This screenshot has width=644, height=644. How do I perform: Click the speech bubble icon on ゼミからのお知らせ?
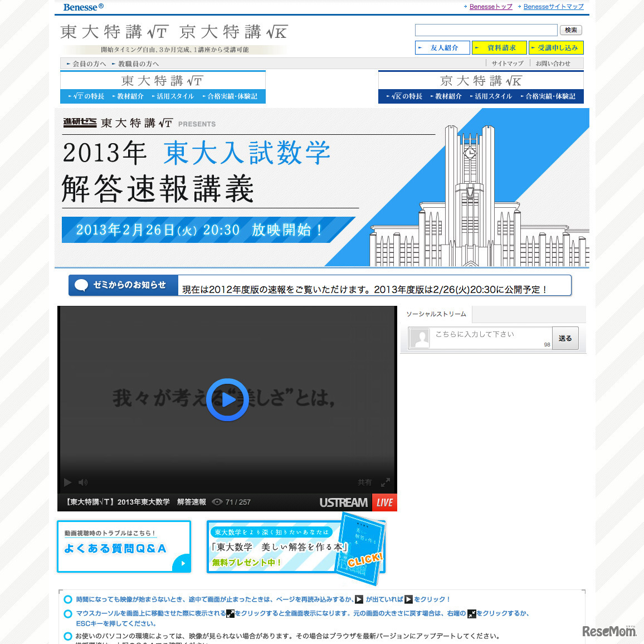pyautogui.click(x=82, y=285)
